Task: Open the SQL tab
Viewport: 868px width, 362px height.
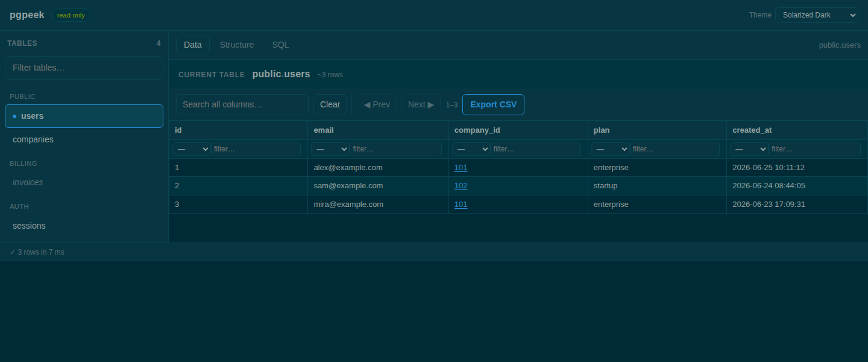Action: (x=280, y=45)
